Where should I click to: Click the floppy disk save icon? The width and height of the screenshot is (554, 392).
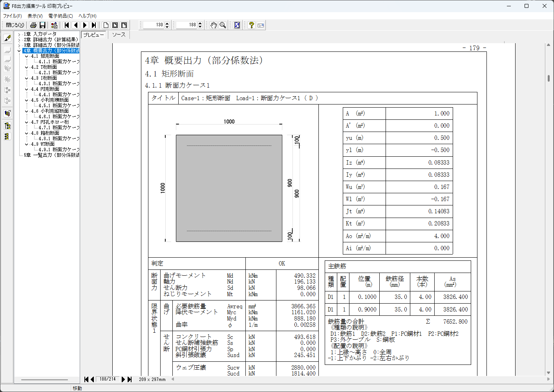coord(42,25)
